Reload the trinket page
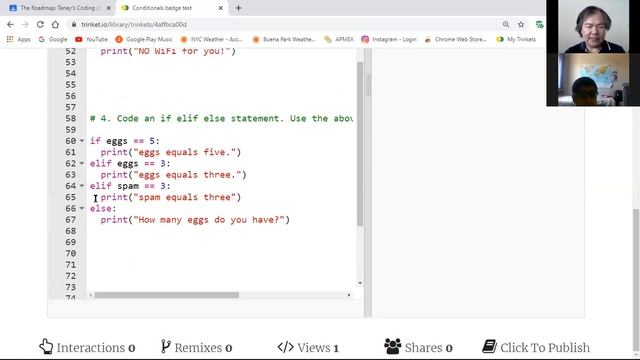Viewport: 640px width, 360px height. [x=40, y=24]
